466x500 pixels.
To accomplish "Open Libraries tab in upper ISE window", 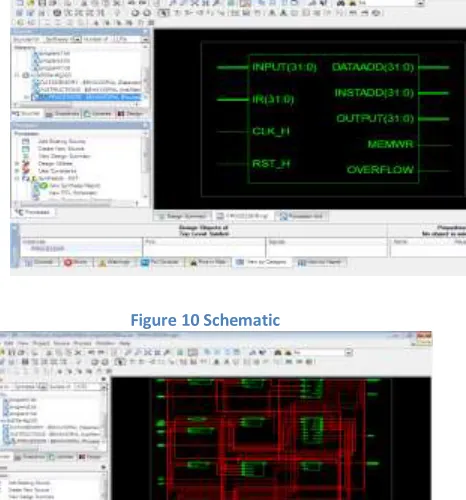I will coord(98,114).
